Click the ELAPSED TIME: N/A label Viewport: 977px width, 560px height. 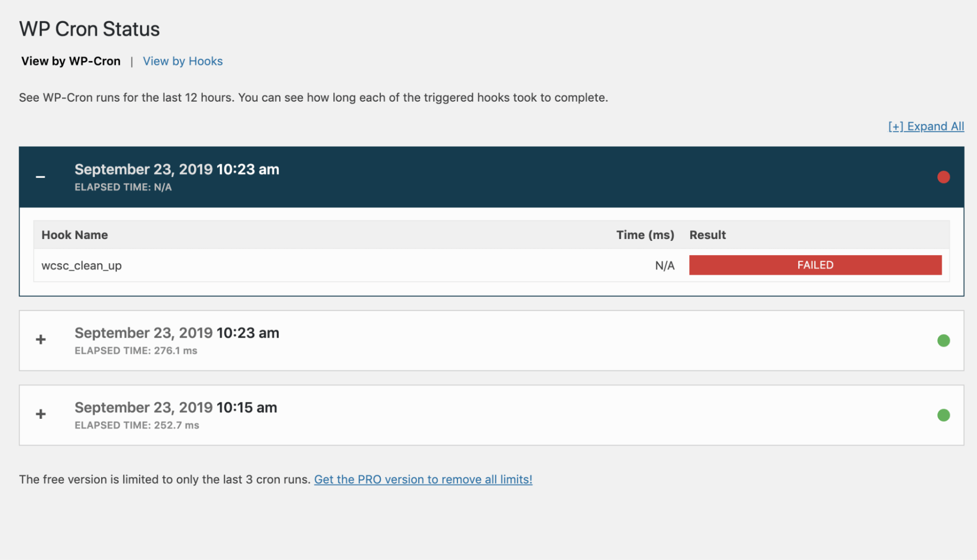point(123,187)
